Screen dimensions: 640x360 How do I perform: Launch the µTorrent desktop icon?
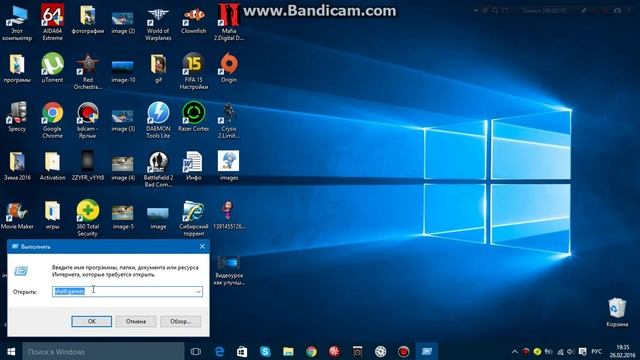pyautogui.click(x=52, y=68)
